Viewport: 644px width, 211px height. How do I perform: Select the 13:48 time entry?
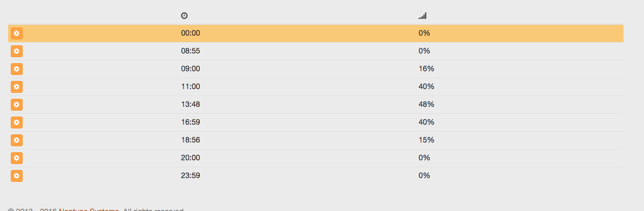(191, 104)
